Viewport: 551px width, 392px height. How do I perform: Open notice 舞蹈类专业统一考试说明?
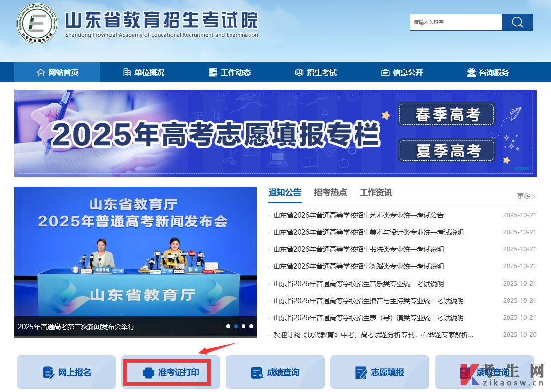pos(359,266)
